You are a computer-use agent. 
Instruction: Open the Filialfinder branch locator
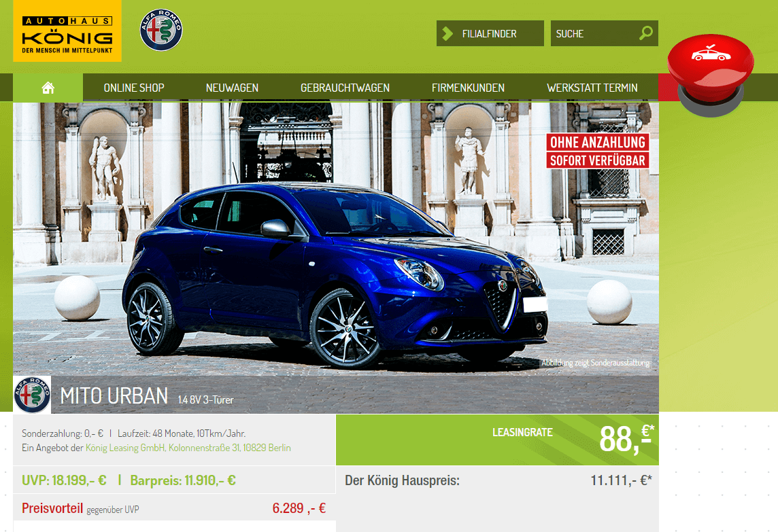tap(490, 33)
